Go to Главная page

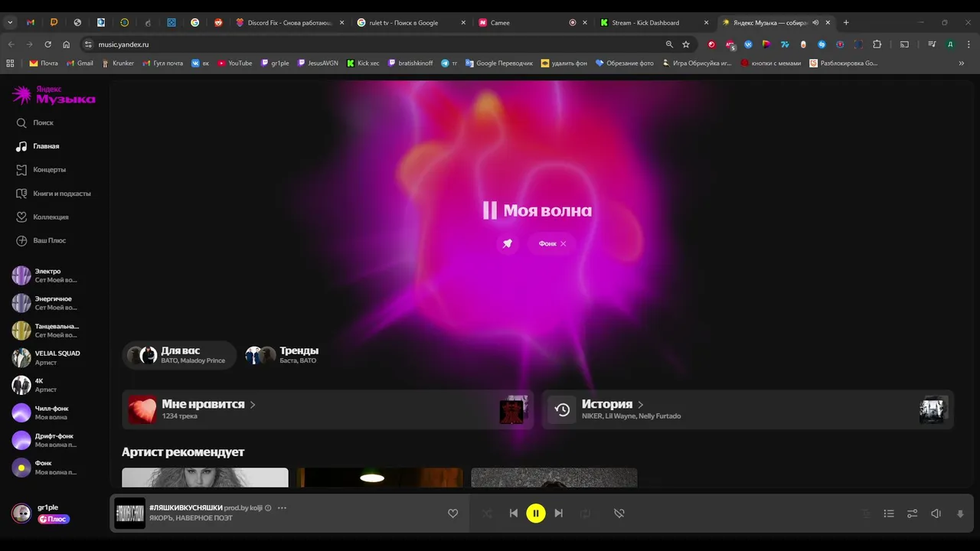38,146
